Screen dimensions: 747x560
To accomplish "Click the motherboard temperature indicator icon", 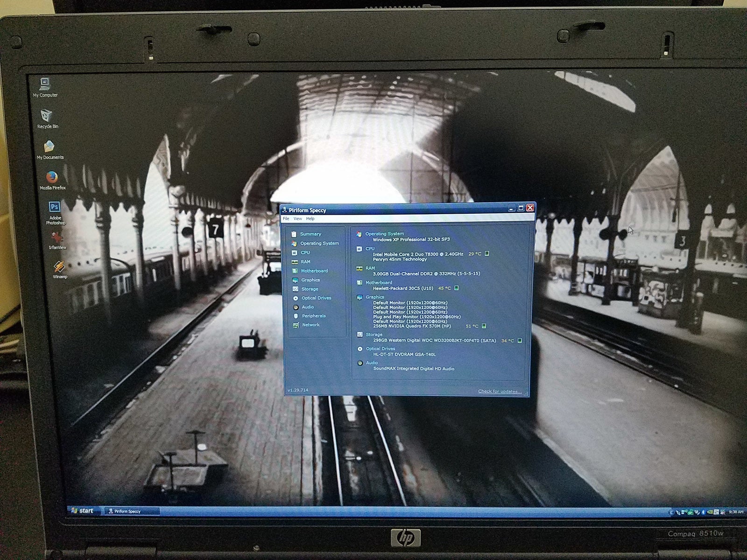I will point(457,288).
